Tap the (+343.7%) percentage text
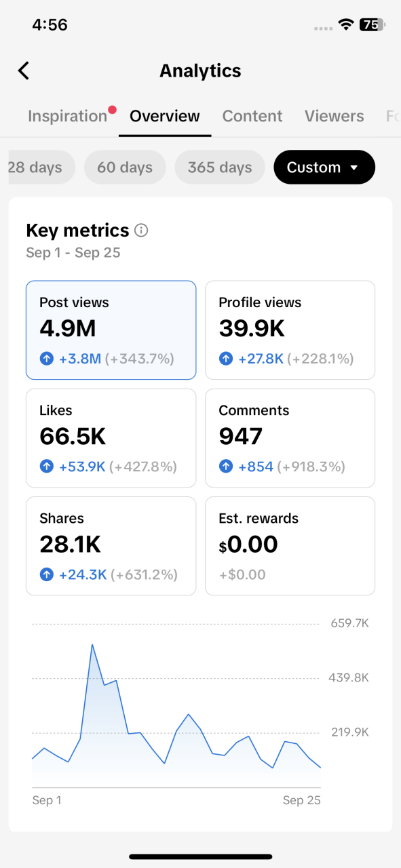The width and height of the screenshot is (401, 868). (x=140, y=359)
